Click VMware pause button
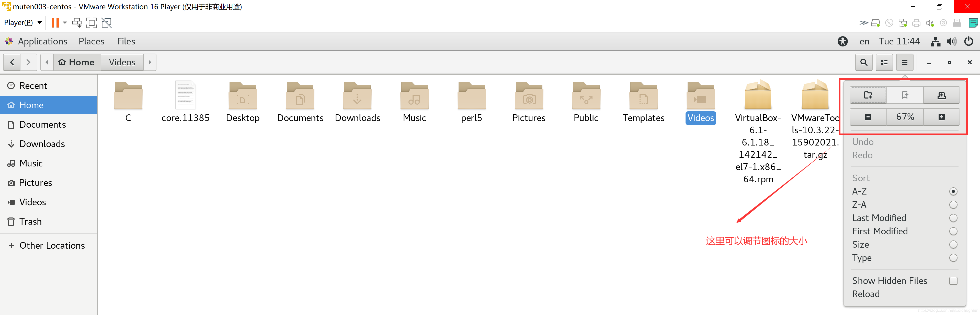This screenshot has width=980, height=315. (x=55, y=23)
